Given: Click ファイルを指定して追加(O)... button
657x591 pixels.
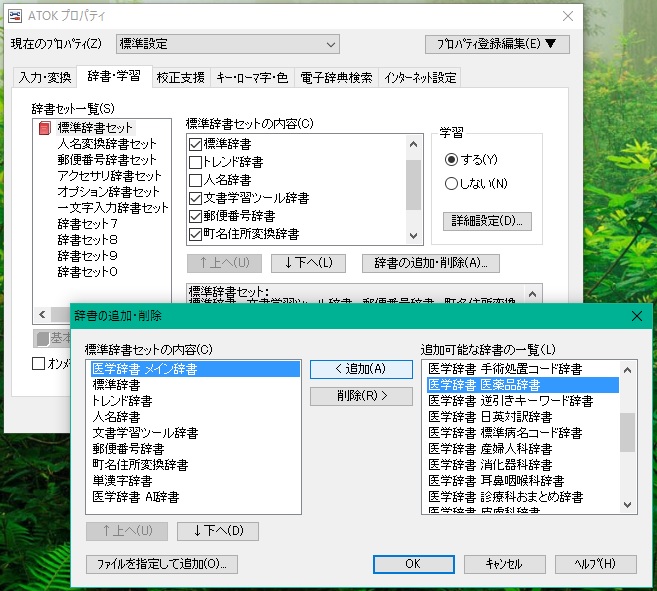Looking at the screenshot, I should [162, 564].
